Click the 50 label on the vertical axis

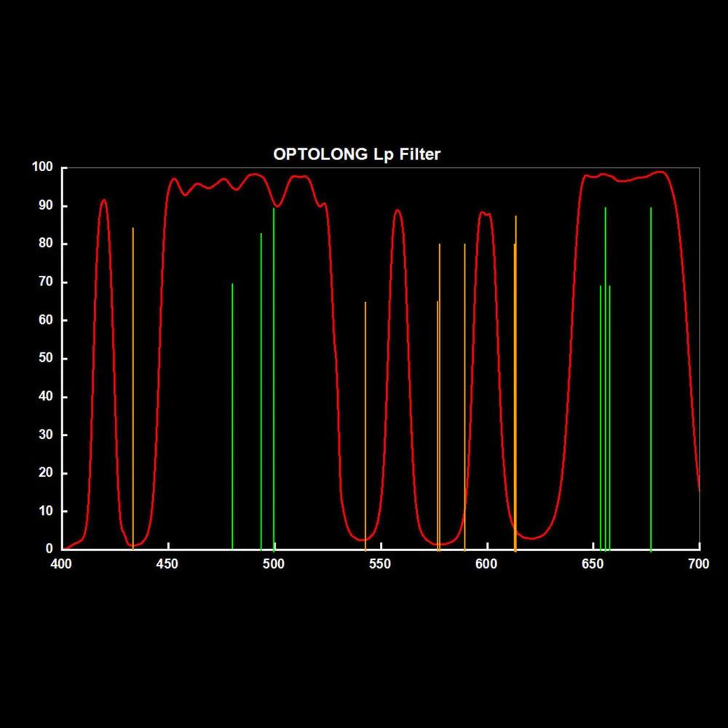pyautogui.click(x=46, y=358)
